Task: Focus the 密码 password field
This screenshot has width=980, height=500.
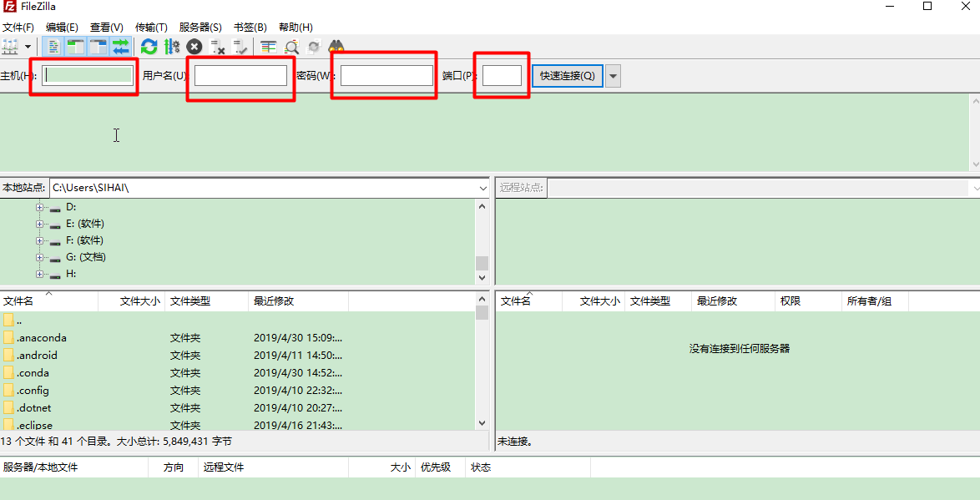Action: [x=386, y=76]
